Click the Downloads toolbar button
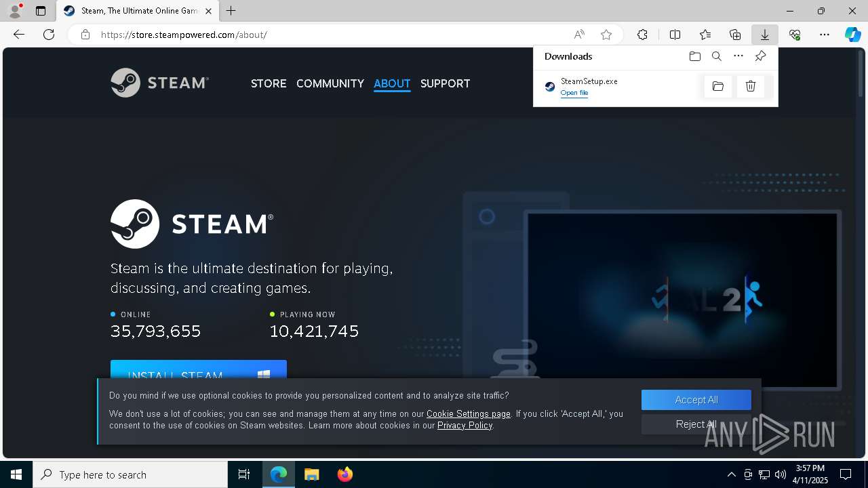This screenshot has height=488, width=868. click(764, 35)
